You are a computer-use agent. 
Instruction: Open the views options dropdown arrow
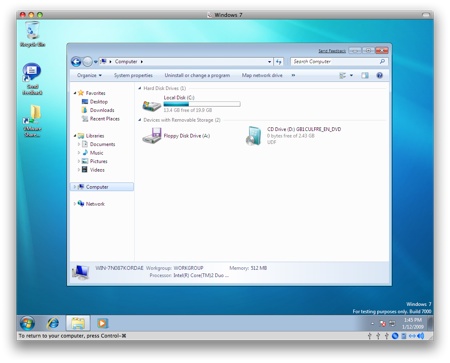351,76
